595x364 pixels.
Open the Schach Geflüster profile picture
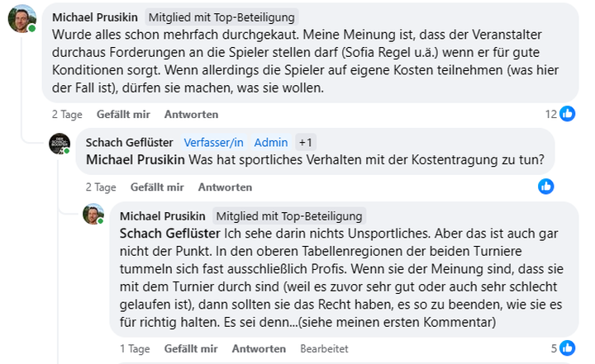coord(59,144)
